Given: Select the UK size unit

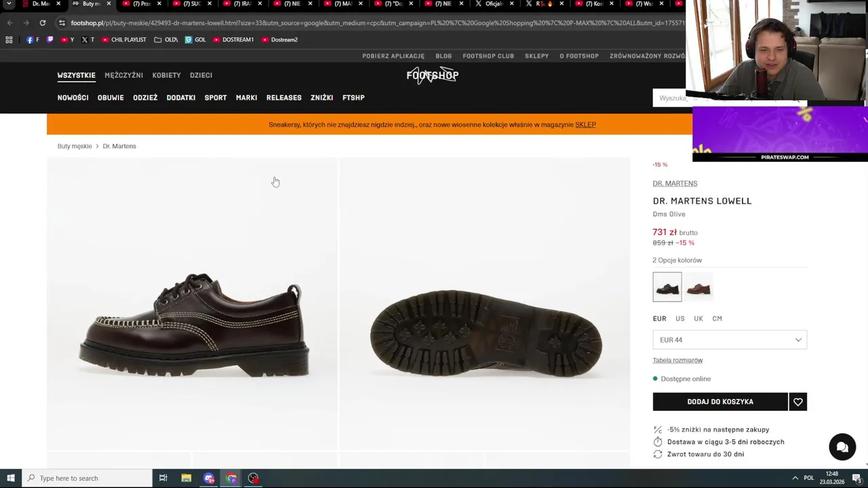Looking at the screenshot, I should [x=698, y=319].
